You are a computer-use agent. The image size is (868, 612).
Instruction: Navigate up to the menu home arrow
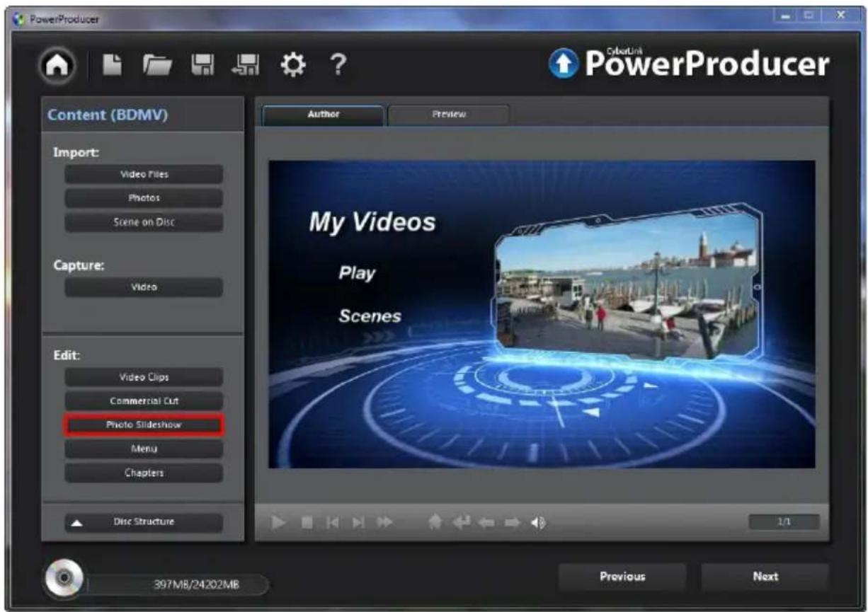point(435,523)
